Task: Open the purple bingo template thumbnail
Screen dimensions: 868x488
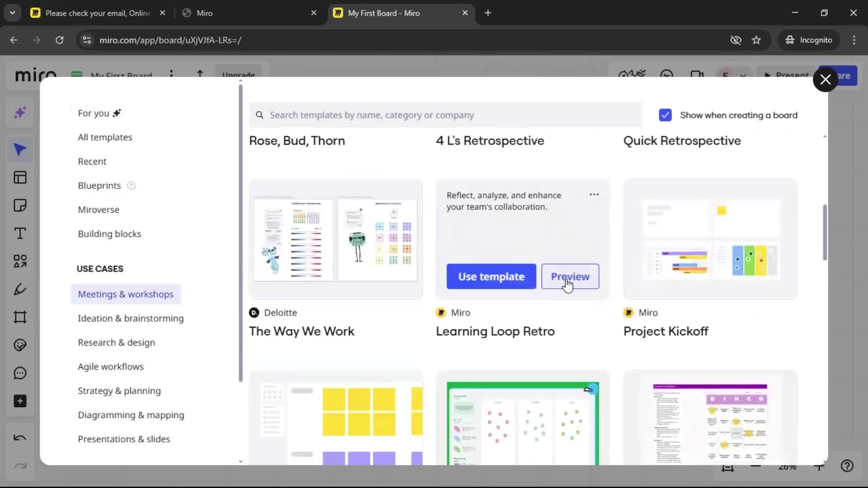Action: point(710,418)
